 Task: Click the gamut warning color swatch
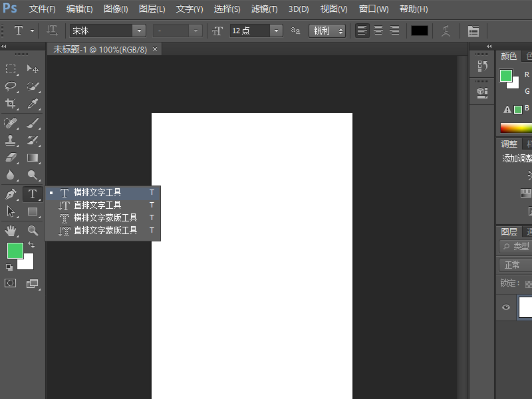(518, 110)
